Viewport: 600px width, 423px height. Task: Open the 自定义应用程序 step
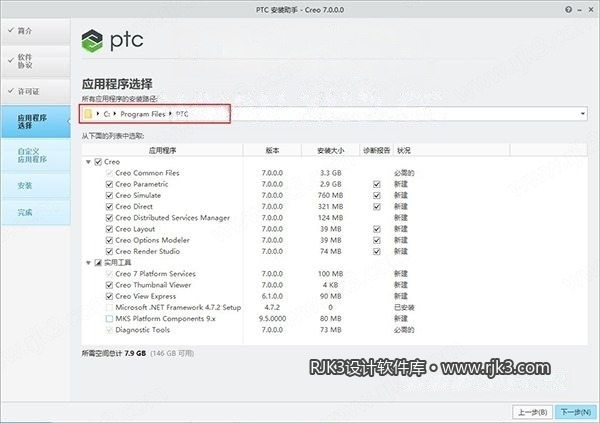(x=36, y=155)
